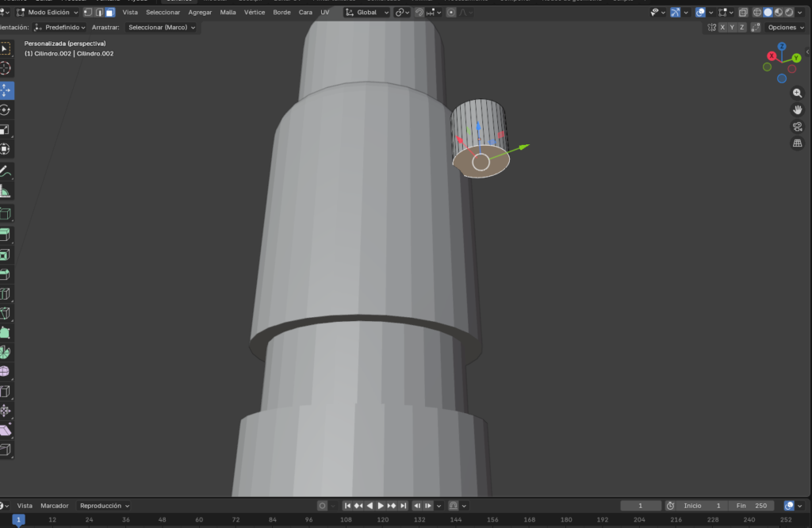Screen dimensions: 812x528
Task: Toggle Y axis mirror
Action: pyautogui.click(x=732, y=28)
